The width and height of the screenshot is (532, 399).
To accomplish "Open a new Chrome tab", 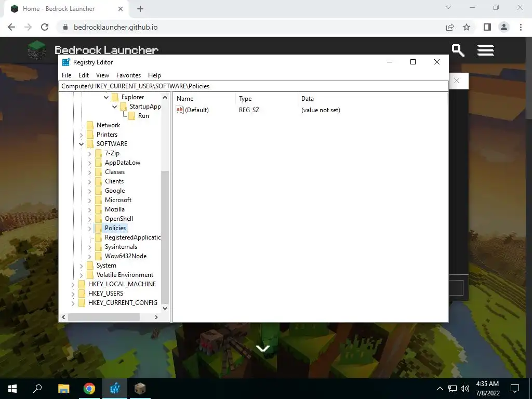I will [x=140, y=9].
